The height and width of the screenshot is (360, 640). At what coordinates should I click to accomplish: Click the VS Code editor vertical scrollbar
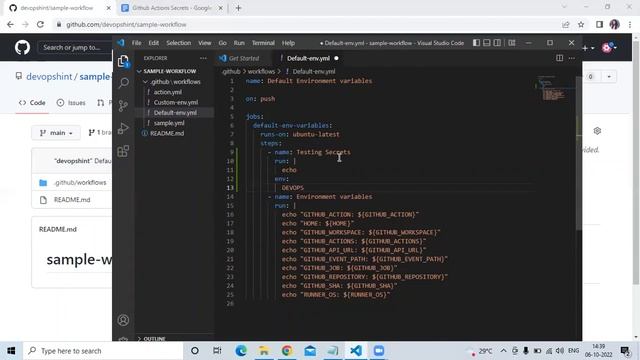click(x=579, y=153)
